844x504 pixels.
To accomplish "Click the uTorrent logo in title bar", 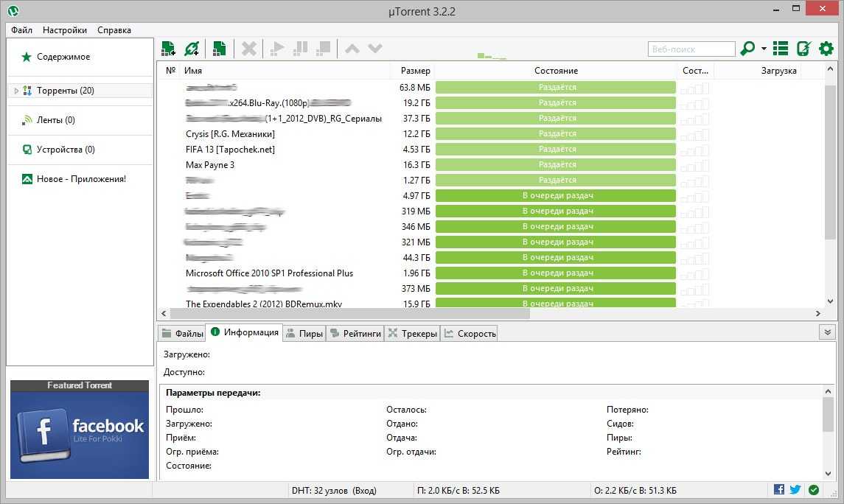I will pos(13,10).
